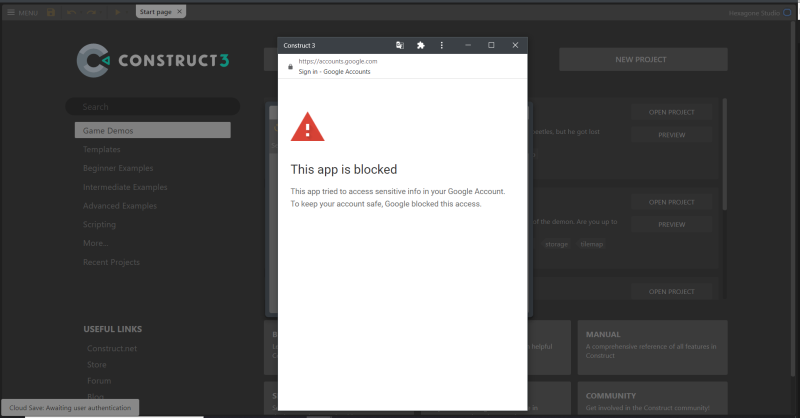Click the translate icon in popup titlebar

pyautogui.click(x=399, y=45)
